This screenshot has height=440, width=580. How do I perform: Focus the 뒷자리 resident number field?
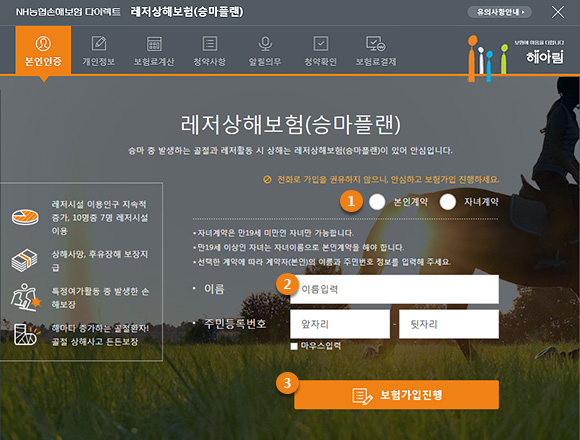click(x=449, y=324)
